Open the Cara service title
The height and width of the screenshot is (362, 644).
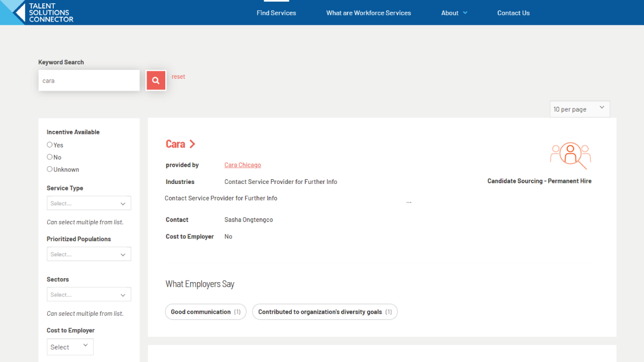(175, 144)
